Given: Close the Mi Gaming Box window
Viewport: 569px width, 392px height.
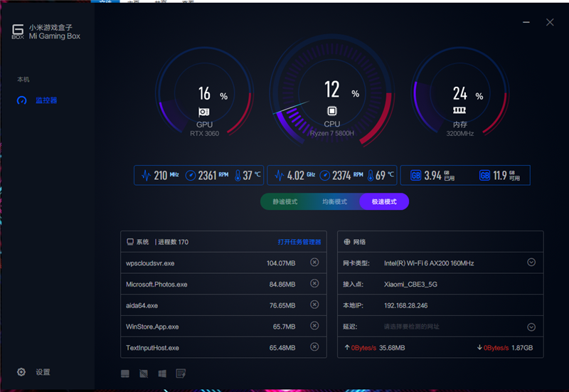Looking at the screenshot, I should [x=550, y=23].
